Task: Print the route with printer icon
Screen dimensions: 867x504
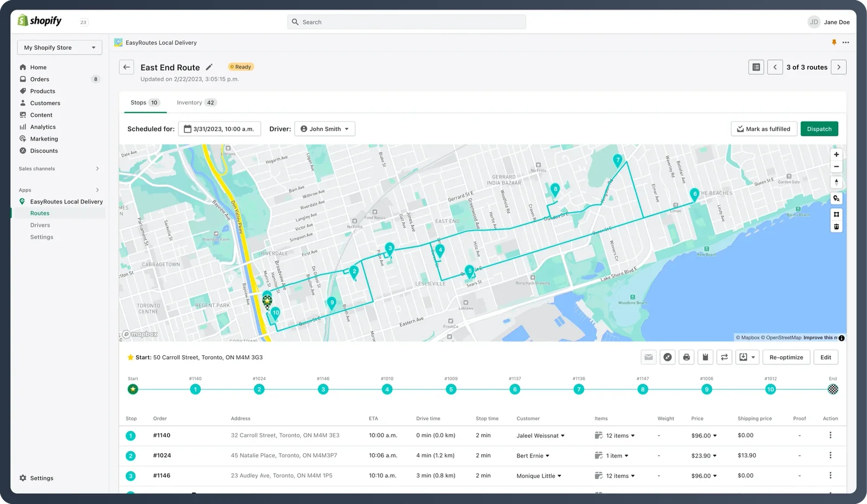Action: click(687, 357)
